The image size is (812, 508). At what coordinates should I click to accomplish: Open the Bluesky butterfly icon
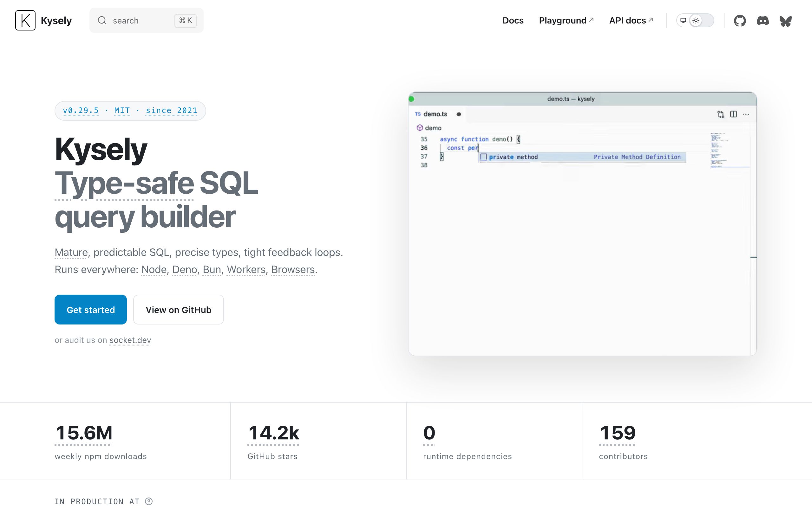click(785, 21)
